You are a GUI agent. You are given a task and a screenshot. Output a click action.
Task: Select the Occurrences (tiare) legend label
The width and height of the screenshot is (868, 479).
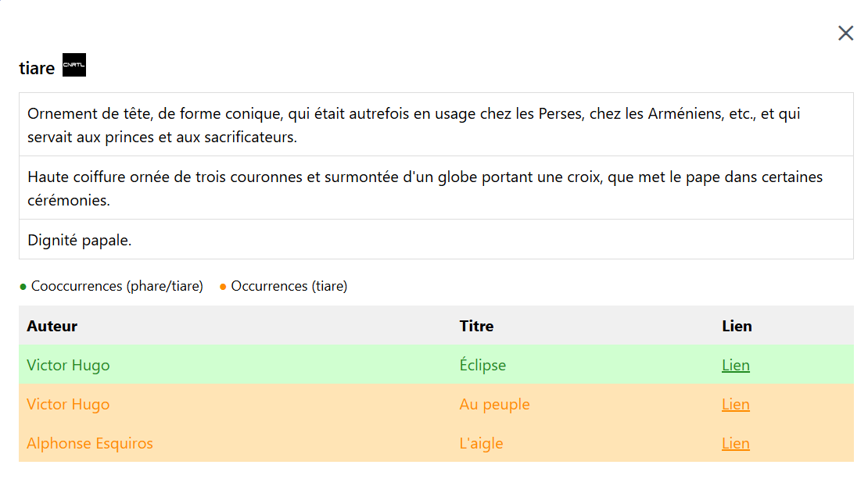click(289, 286)
